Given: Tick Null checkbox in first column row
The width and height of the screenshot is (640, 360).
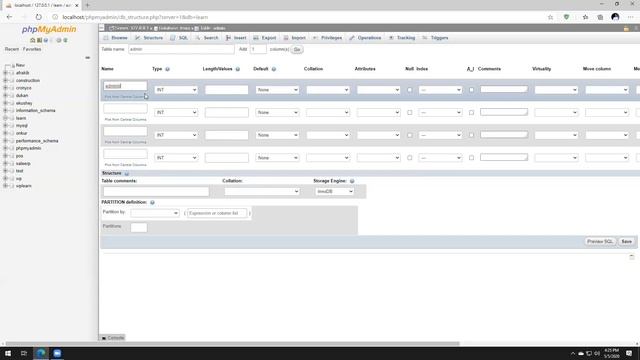Looking at the screenshot, I should tap(410, 90).
